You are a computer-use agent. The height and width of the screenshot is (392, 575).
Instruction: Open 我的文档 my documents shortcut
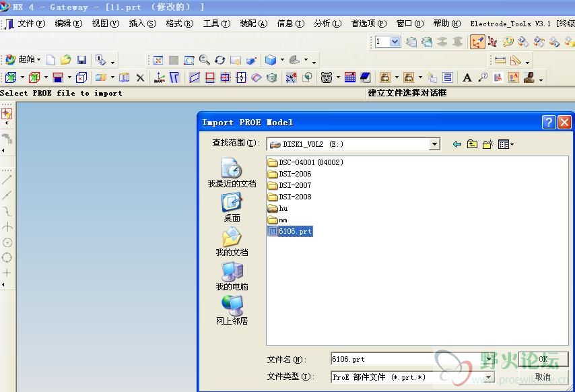[x=232, y=242]
